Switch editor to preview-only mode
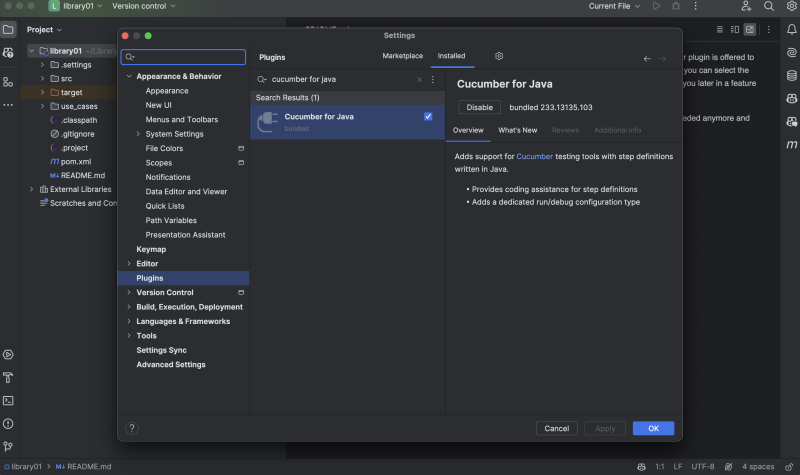Screen dimensions: 800x475 [749, 30]
